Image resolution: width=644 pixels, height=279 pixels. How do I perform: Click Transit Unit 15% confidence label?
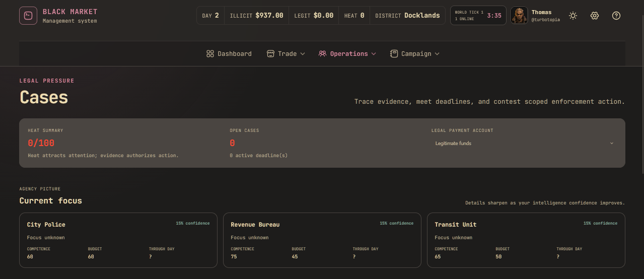click(600, 223)
